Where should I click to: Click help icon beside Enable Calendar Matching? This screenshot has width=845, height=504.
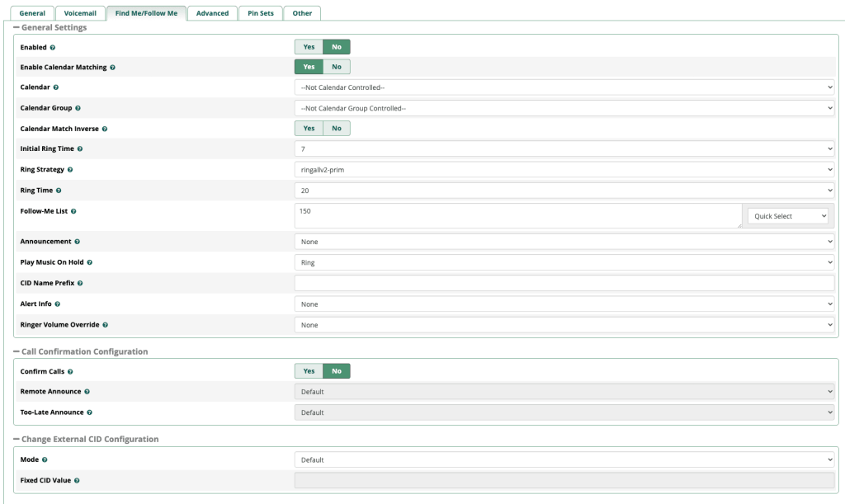(x=112, y=68)
